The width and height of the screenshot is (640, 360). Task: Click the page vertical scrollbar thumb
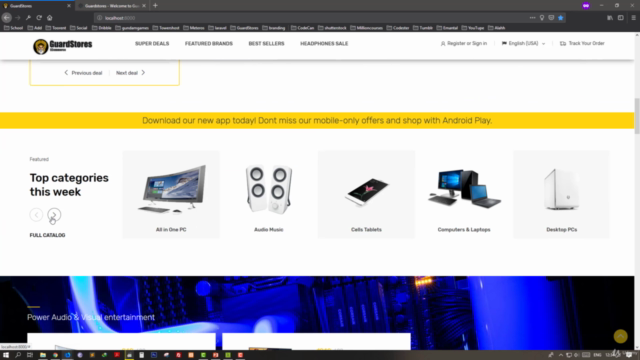point(637,116)
